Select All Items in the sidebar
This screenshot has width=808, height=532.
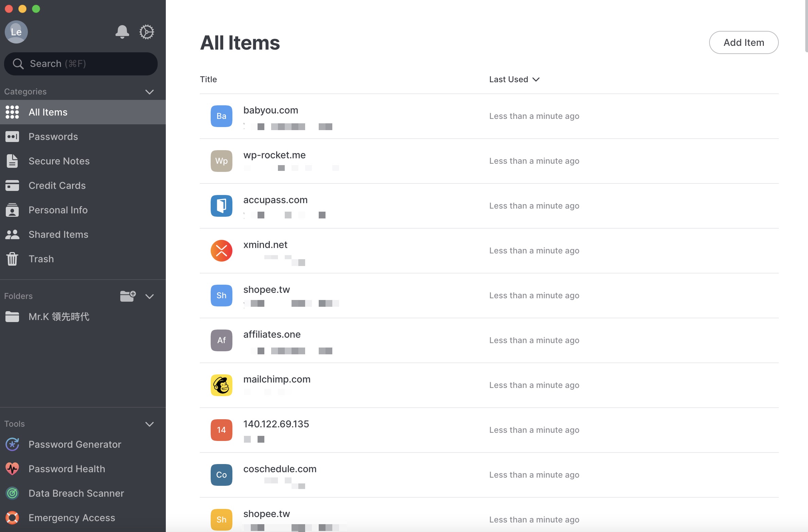pos(83,112)
